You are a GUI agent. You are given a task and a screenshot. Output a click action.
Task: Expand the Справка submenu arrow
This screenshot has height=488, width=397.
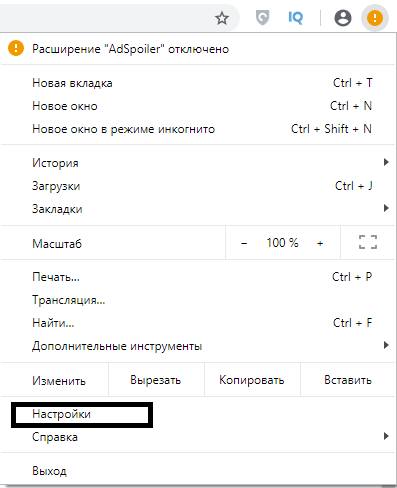[x=386, y=436]
